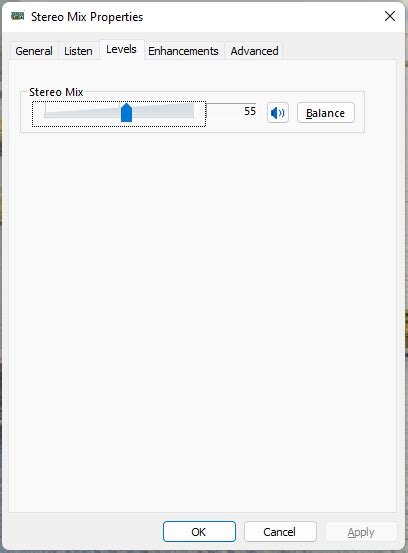This screenshot has height=553, width=408.
Task: Click slider track left of the thumb
Action: coord(83,114)
